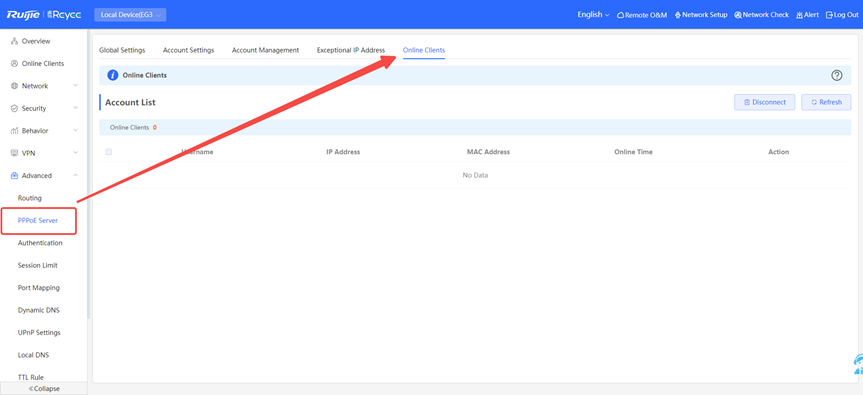Click the Security shield icon in sidebar

click(x=15, y=108)
